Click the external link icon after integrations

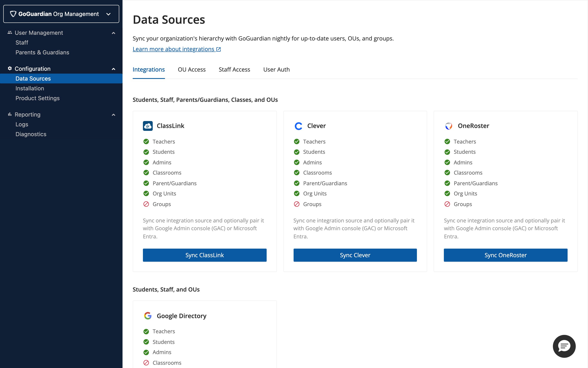[x=218, y=49]
